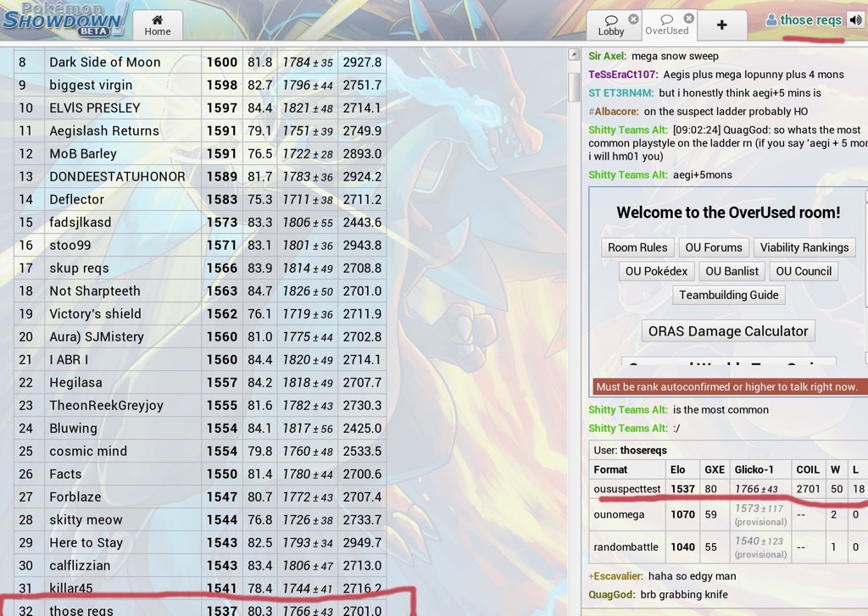The height and width of the screenshot is (616, 868).
Task: Add a new room with plus button
Action: point(722,25)
